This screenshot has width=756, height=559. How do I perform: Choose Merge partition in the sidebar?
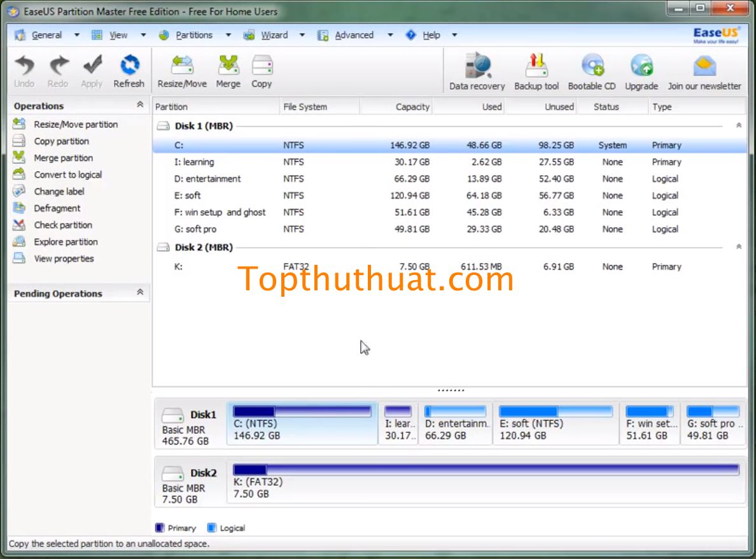63,158
